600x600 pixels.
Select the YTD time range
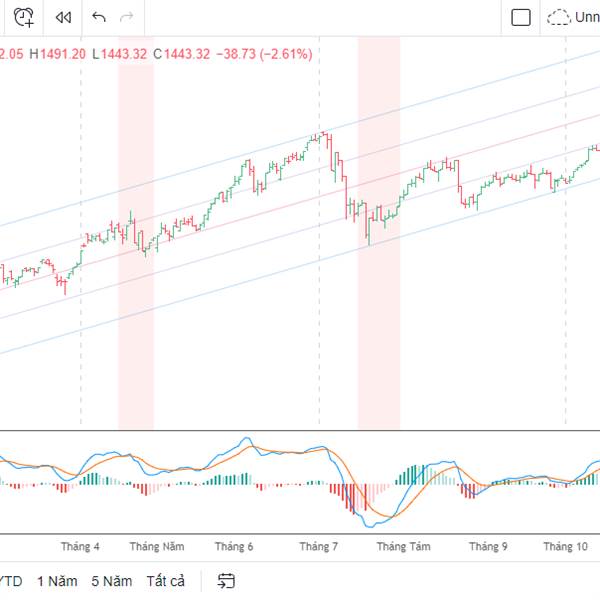pos(10,581)
